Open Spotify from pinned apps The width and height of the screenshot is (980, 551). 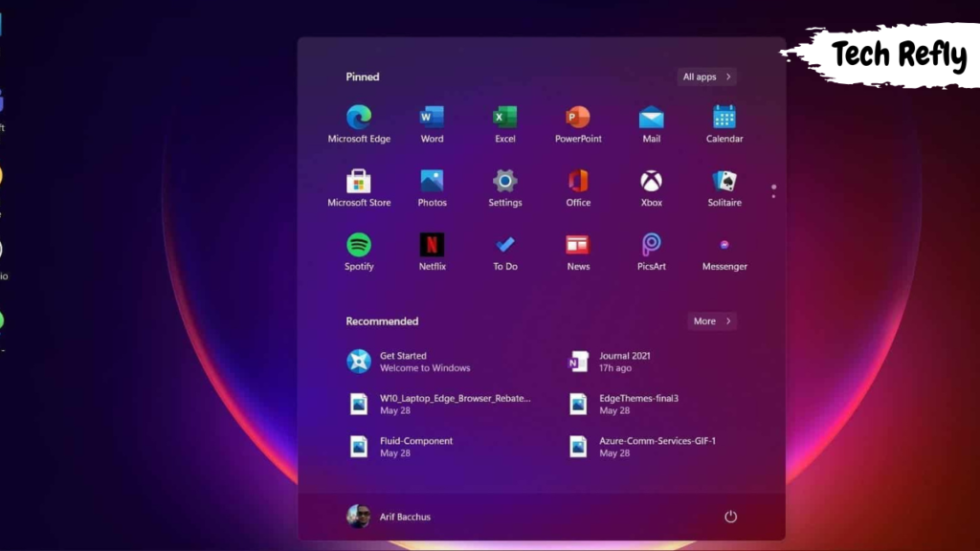(x=359, y=252)
